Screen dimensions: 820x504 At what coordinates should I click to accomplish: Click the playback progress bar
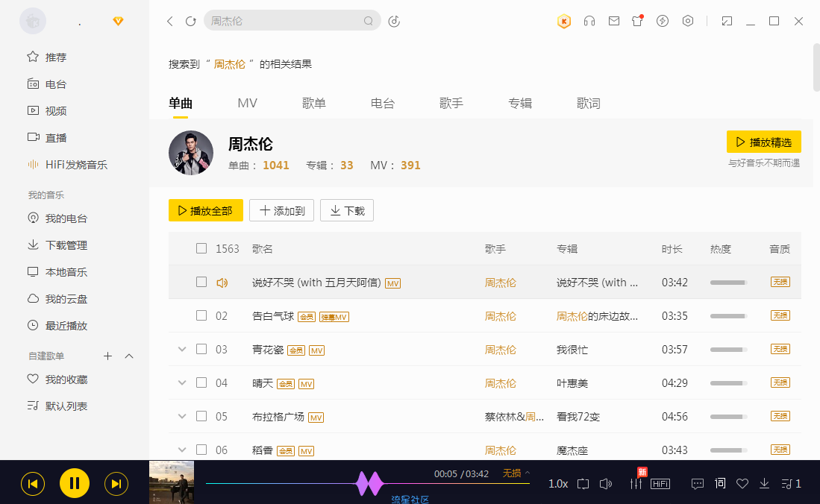pos(368,484)
